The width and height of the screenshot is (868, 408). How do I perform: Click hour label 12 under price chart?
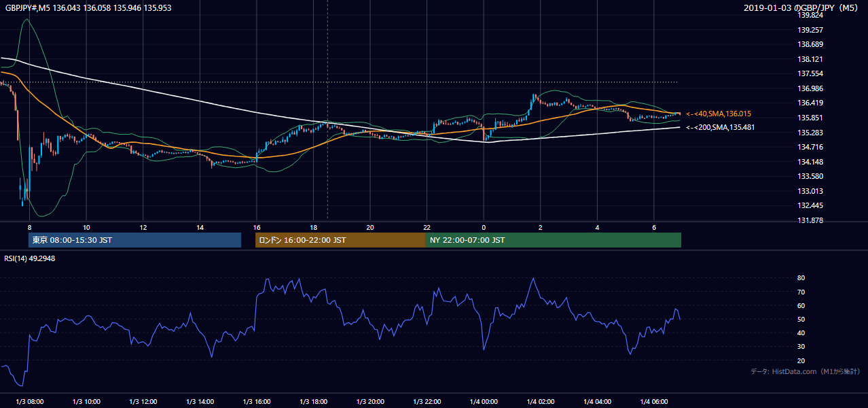(143, 227)
